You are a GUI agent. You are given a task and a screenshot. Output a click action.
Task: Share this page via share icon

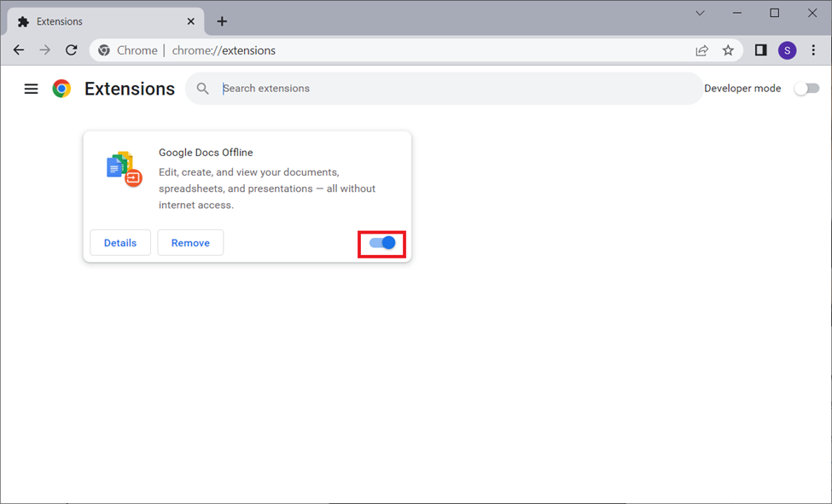702,50
